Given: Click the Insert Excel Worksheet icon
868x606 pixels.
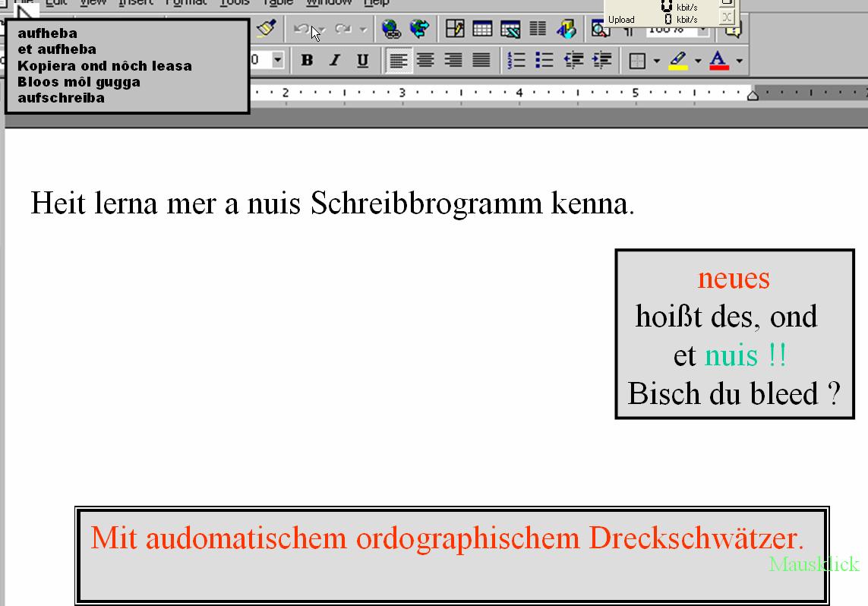Looking at the screenshot, I should (x=510, y=30).
